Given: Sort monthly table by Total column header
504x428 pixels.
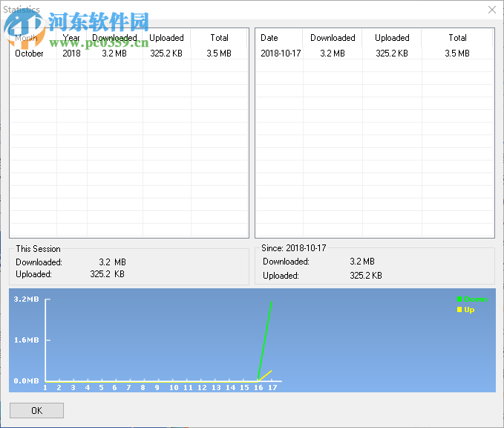Looking at the screenshot, I should click(x=219, y=38).
